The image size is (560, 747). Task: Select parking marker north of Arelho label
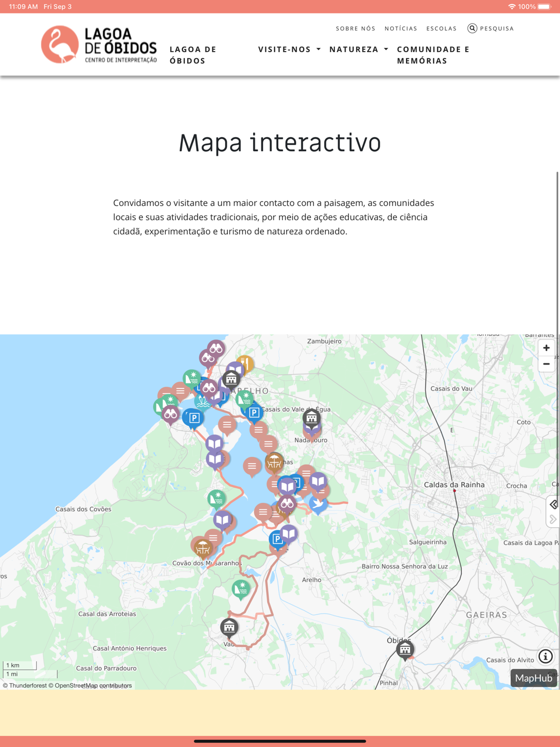click(x=277, y=539)
